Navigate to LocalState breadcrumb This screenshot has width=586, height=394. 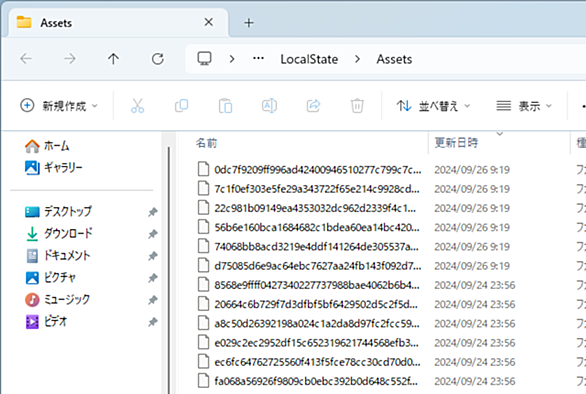click(x=309, y=59)
